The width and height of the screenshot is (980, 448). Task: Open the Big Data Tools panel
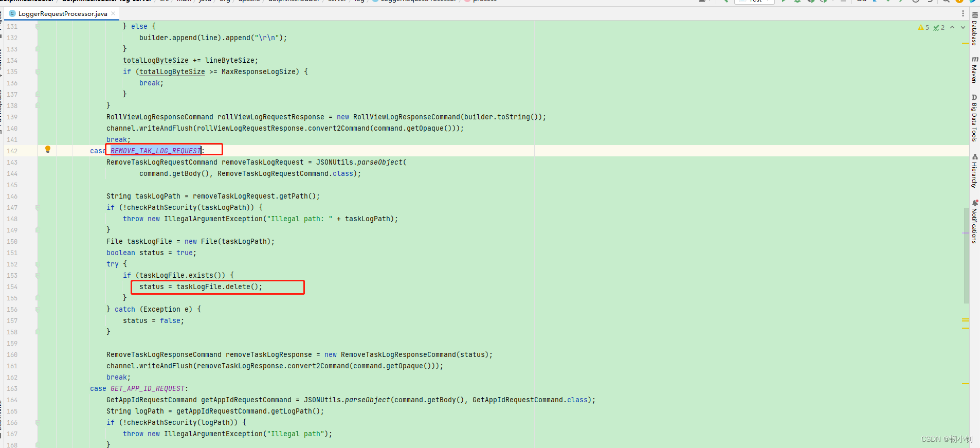[x=974, y=118]
